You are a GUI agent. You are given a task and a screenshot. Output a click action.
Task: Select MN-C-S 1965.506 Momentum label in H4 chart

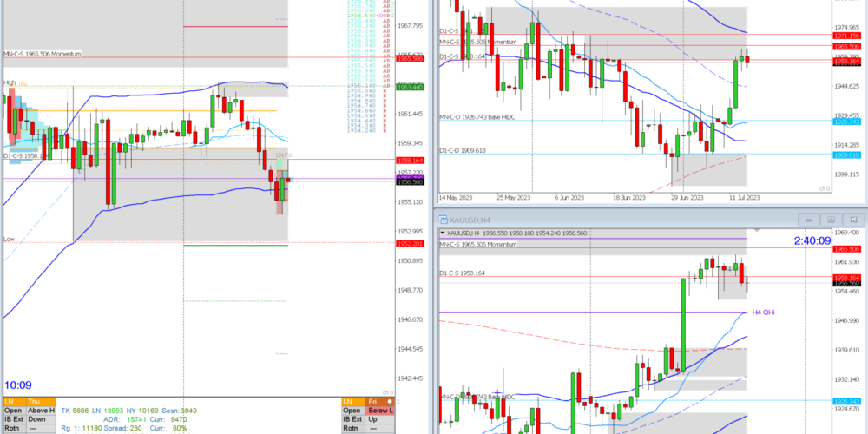(477, 244)
